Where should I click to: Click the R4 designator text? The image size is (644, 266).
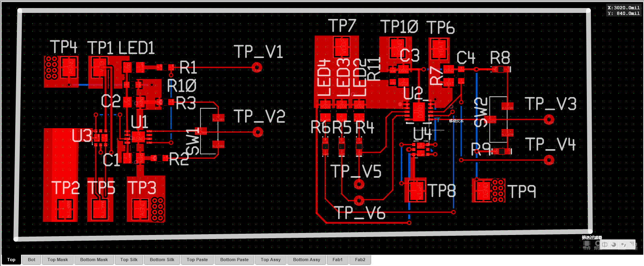pos(365,127)
